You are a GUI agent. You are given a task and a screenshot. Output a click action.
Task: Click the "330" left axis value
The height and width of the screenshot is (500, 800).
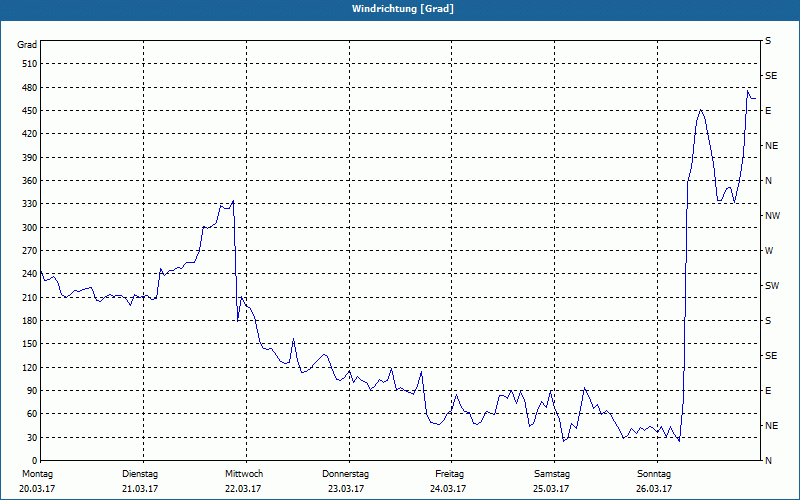(x=29, y=204)
